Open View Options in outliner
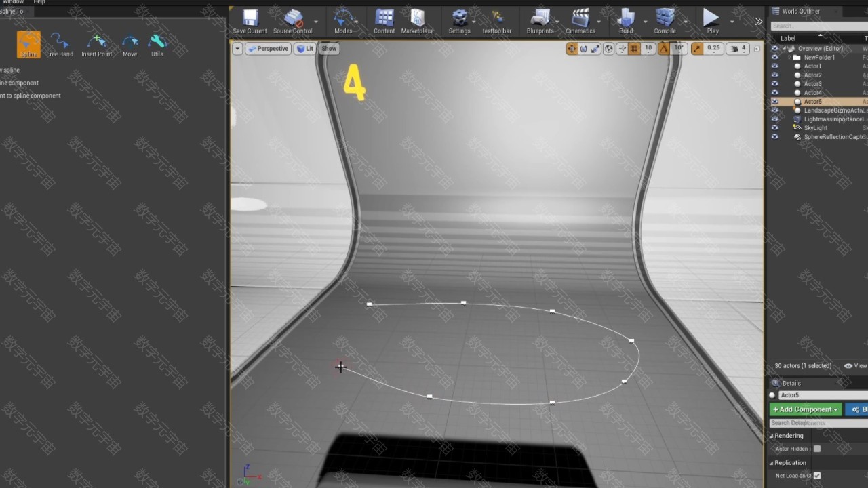 (x=855, y=366)
